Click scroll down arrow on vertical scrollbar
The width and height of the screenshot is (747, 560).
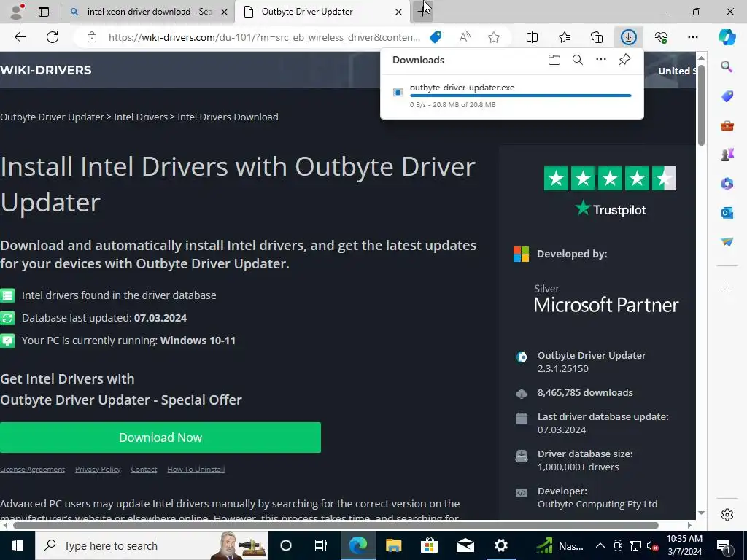tap(701, 513)
